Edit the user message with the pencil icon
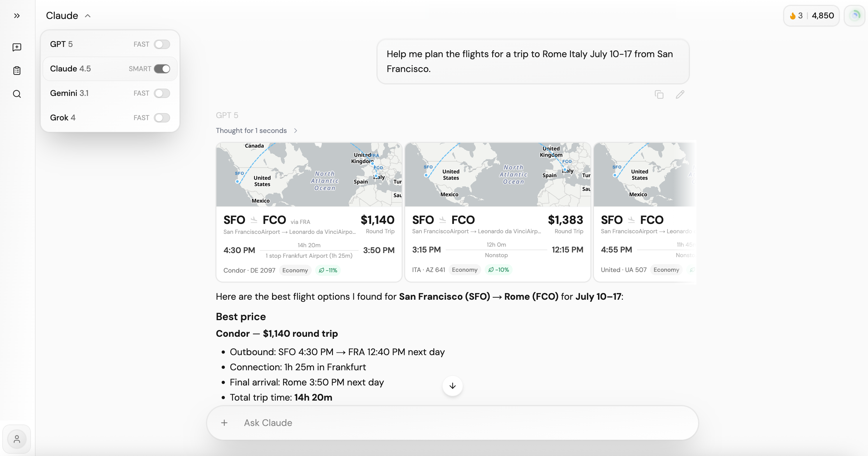The image size is (868, 456). coord(680,94)
